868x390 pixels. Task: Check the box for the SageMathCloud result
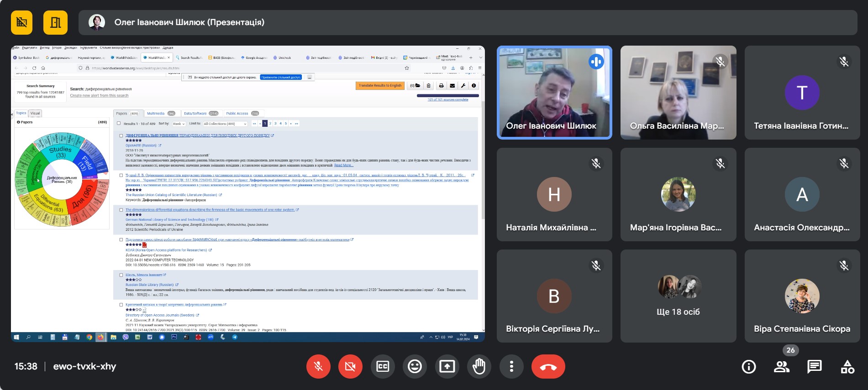121,239
